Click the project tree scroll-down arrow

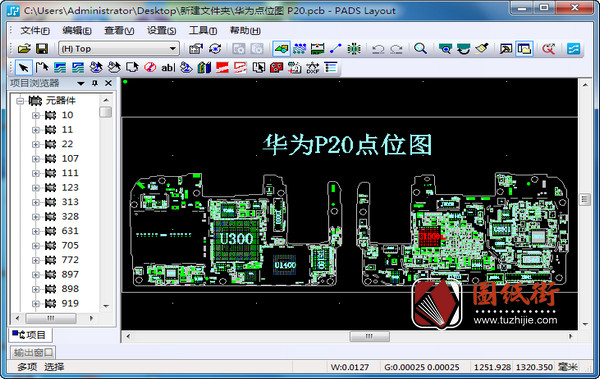click(106, 306)
